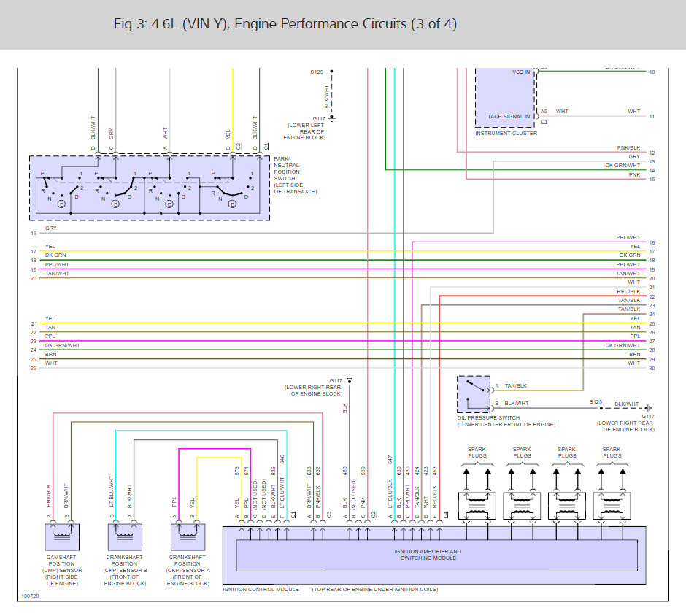Select the Oil Pressure Switch symbol
Image resolution: width=686 pixels, height=616 pixels.
(x=474, y=394)
